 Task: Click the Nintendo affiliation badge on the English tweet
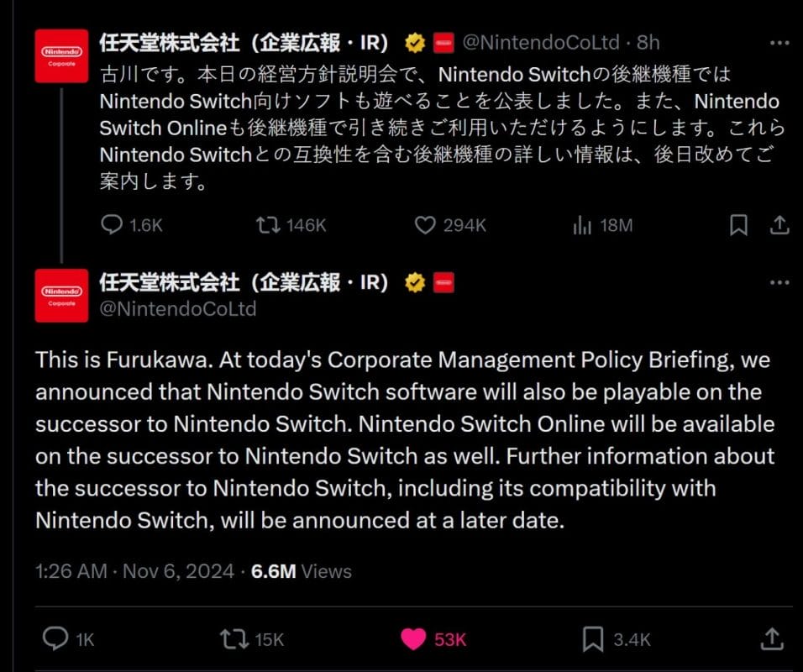point(443,282)
